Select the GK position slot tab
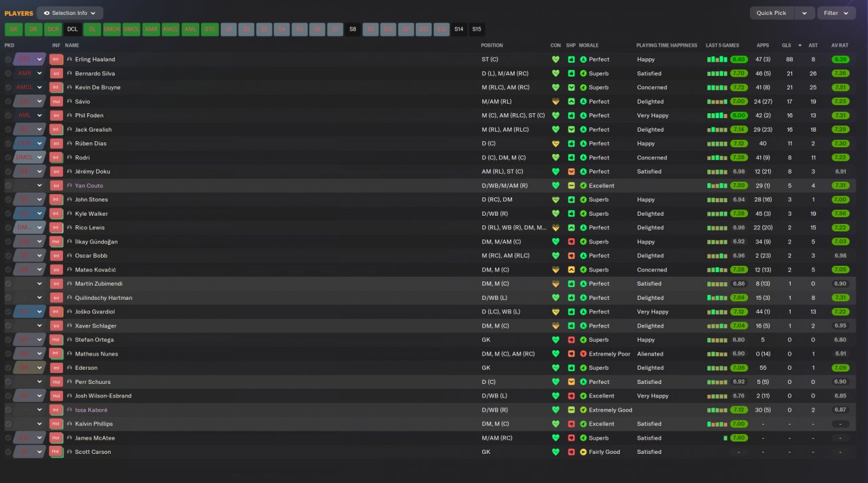868x483 pixels. [14, 29]
